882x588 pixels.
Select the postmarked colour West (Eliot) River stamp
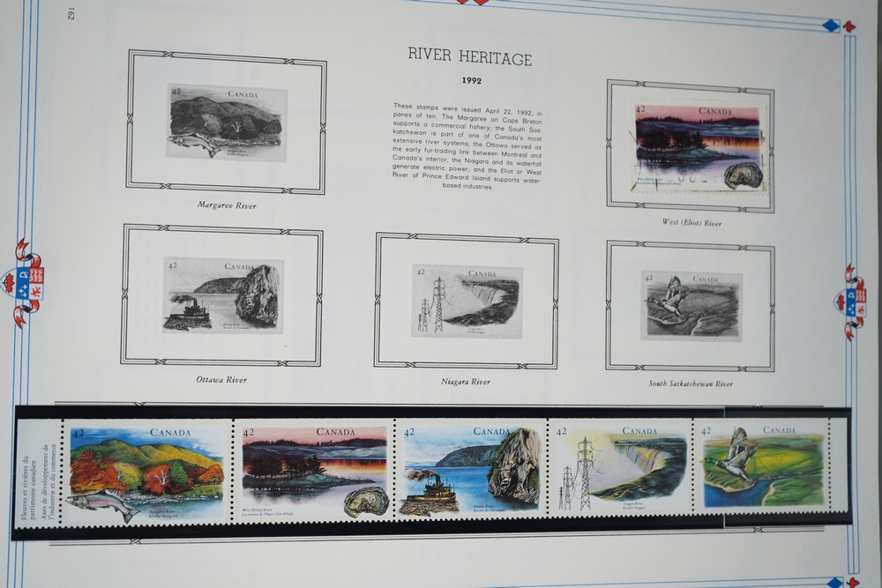click(698, 147)
